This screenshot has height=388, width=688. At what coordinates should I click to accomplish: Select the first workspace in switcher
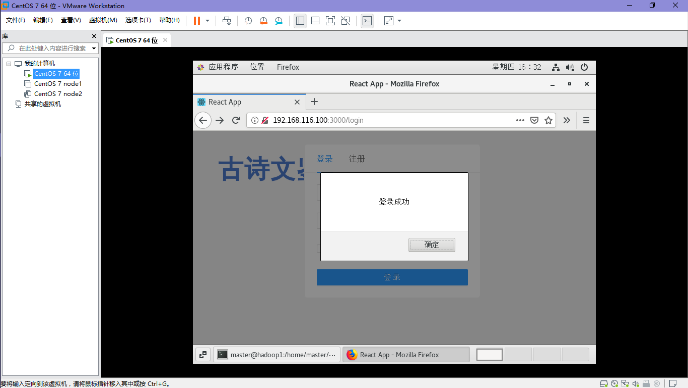click(x=489, y=355)
